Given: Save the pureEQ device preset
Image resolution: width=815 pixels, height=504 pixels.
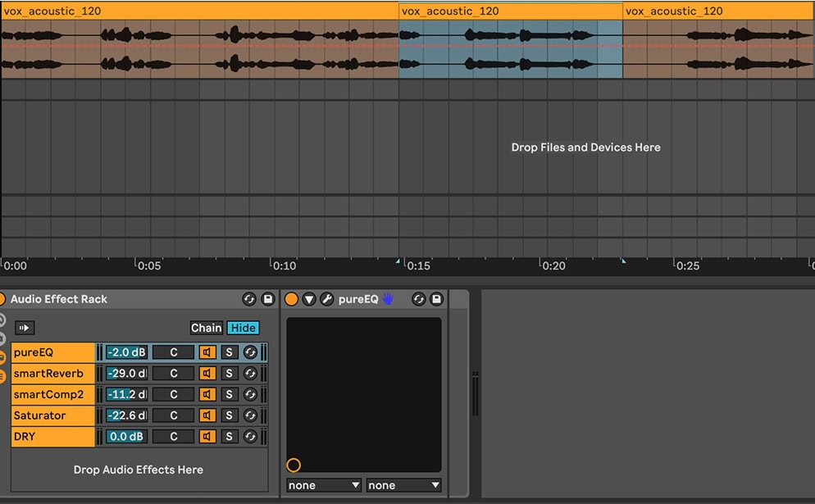Looking at the screenshot, I should click(x=436, y=299).
